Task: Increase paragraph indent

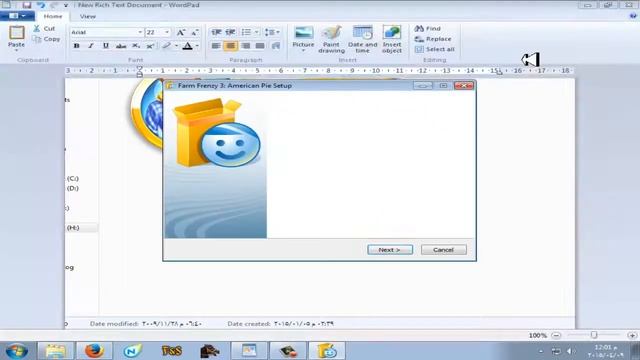Action: [x=231, y=32]
